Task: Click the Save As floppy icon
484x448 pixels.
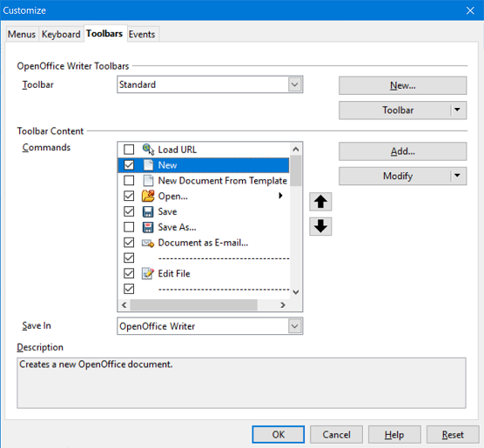Action: tap(148, 227)
